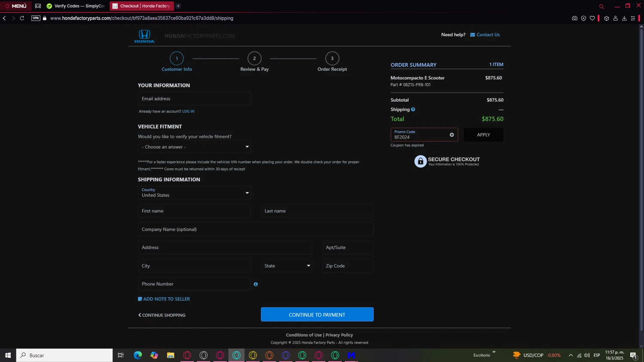Go back to the previous page
This screenshot has height=362, width=644.
(x=4, y=18)
